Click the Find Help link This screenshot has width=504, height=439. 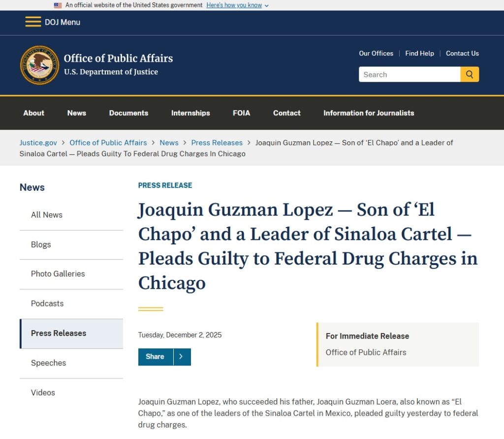419,53
